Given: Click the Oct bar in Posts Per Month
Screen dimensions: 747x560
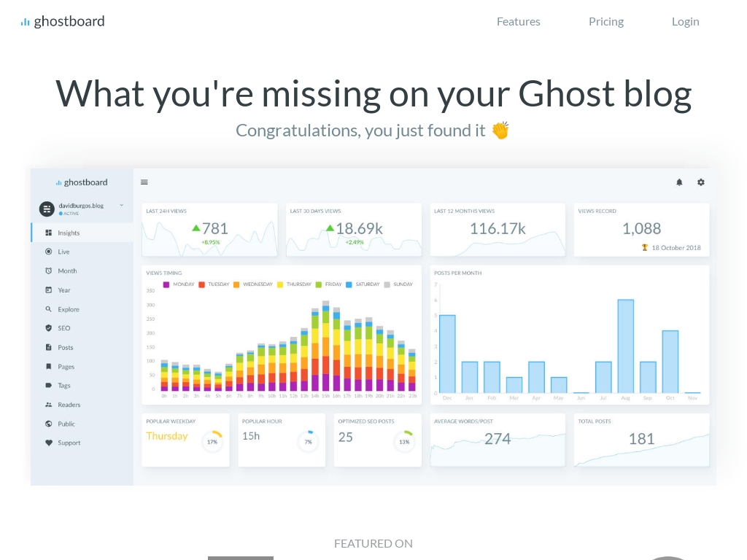Looking at the screenshot, I should pos(670,362).
